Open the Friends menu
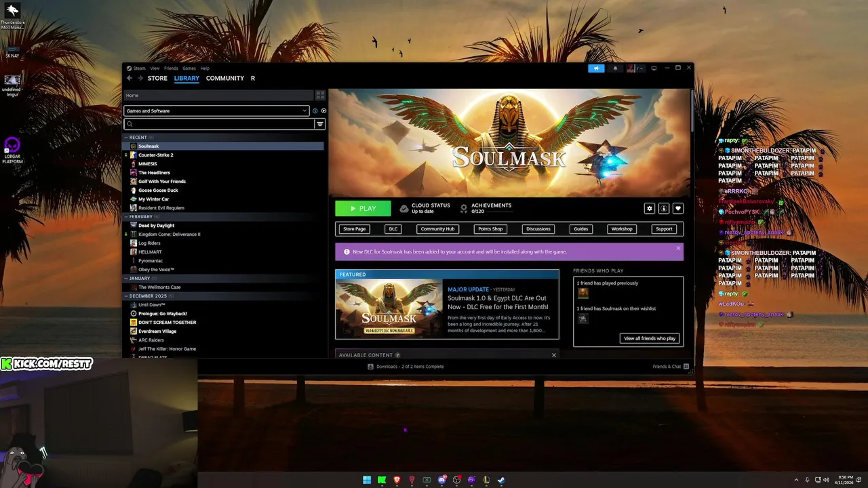This screenshot has height=488, width=868. [x=171, y=68]
